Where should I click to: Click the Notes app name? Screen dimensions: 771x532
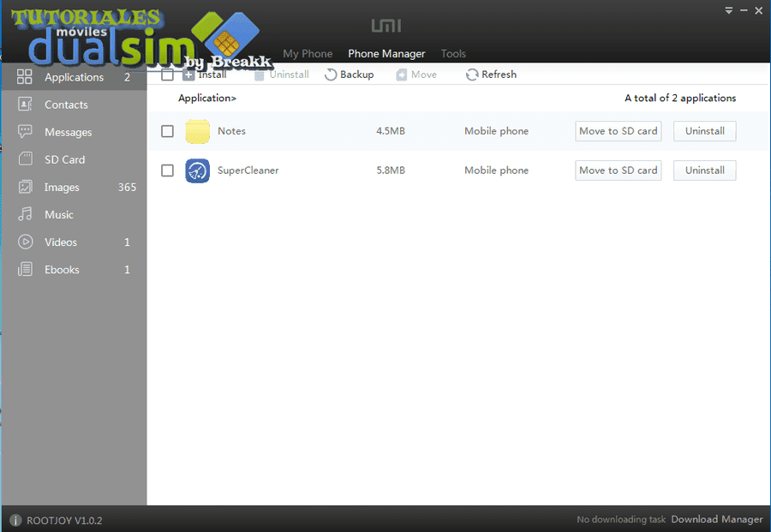tap(231, 131)
